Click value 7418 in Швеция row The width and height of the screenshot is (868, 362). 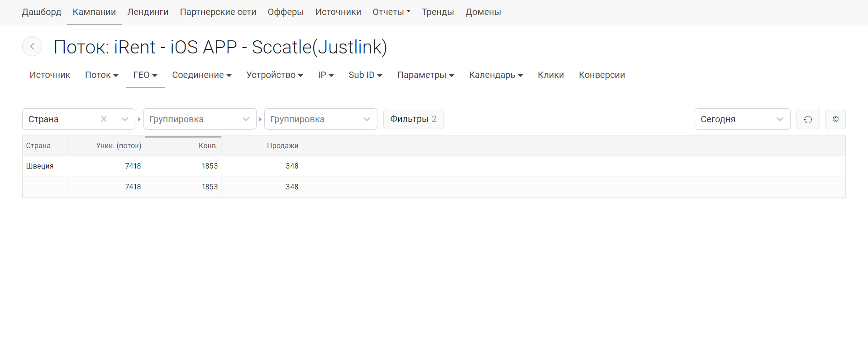click(x=133, y=166)
